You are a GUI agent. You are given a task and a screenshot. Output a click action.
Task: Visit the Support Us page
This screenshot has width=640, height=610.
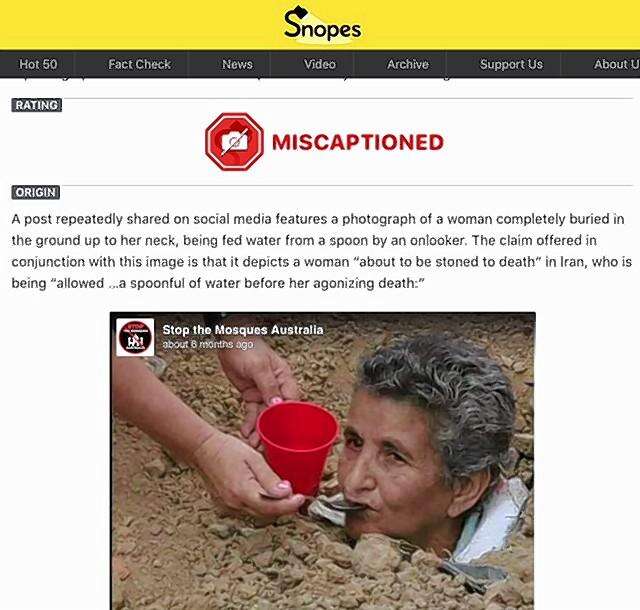coord(511,64)
